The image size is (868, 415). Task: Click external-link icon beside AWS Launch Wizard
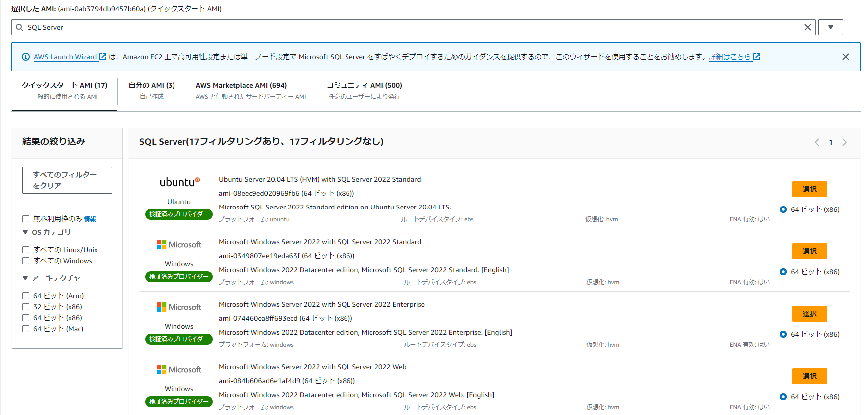pyautogui.click(x=103, y=57)
